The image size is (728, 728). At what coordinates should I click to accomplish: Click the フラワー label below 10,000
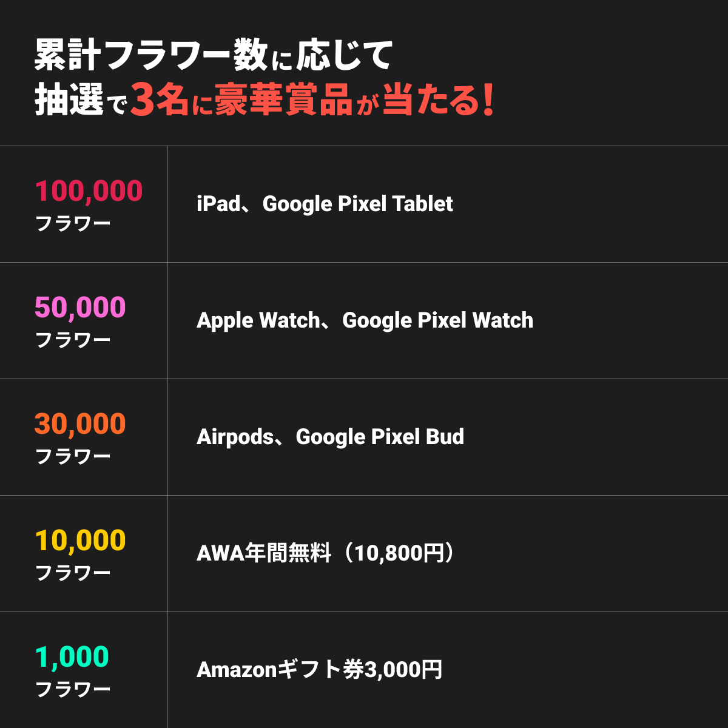point(73,573)
